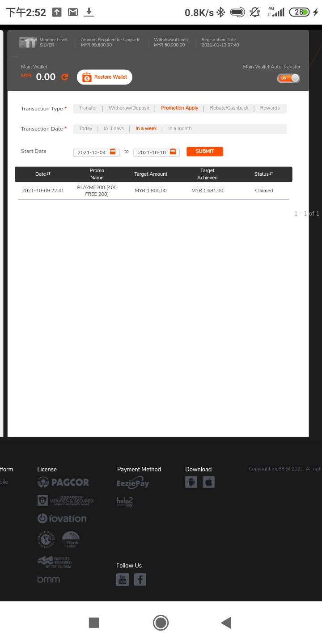This screenshot has width=322, height=644.
Task: Click the Restore Wallet button
Action: click(x=105, y=77)
